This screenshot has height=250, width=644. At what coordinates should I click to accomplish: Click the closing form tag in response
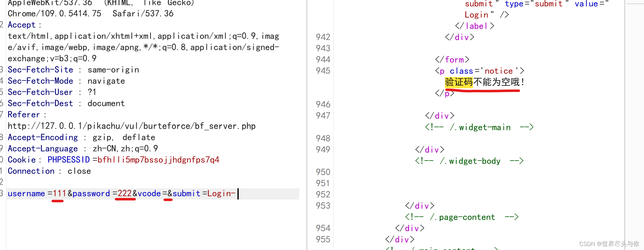[452, 60]
